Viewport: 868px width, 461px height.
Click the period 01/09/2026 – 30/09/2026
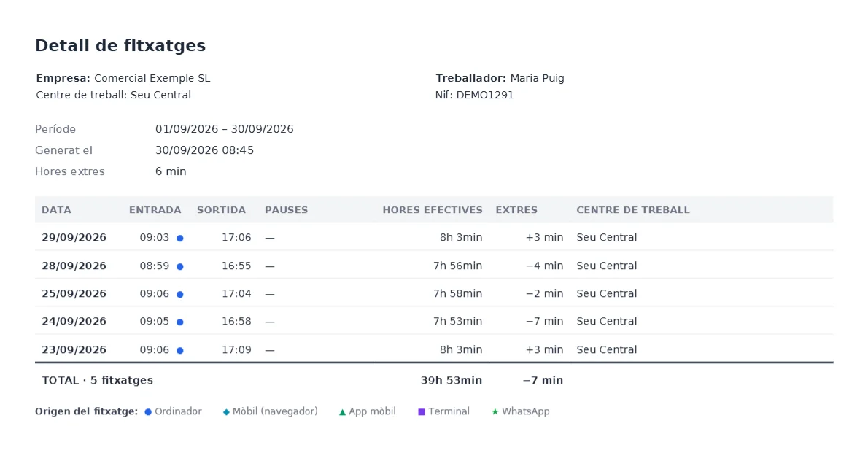[x=224, y=129]
